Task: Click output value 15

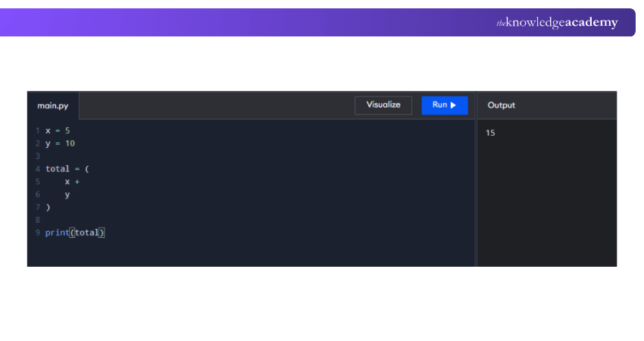Action: tap(490, 133)
